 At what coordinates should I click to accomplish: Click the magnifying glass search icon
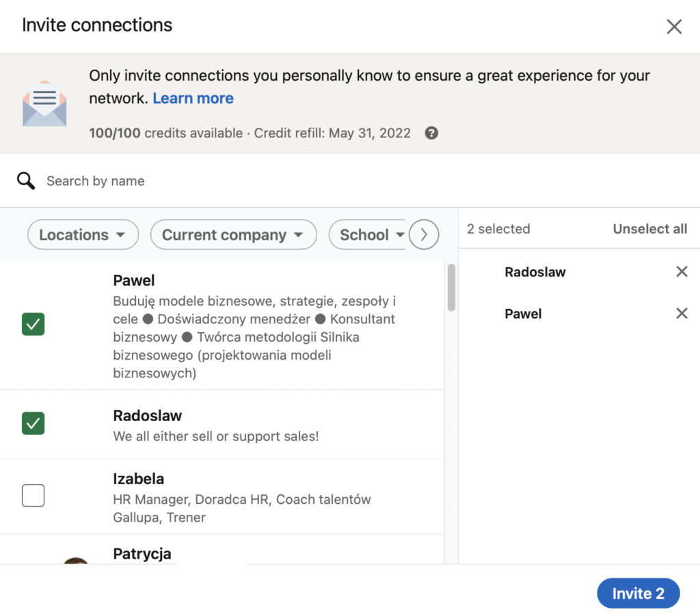[x=26, y=181]
